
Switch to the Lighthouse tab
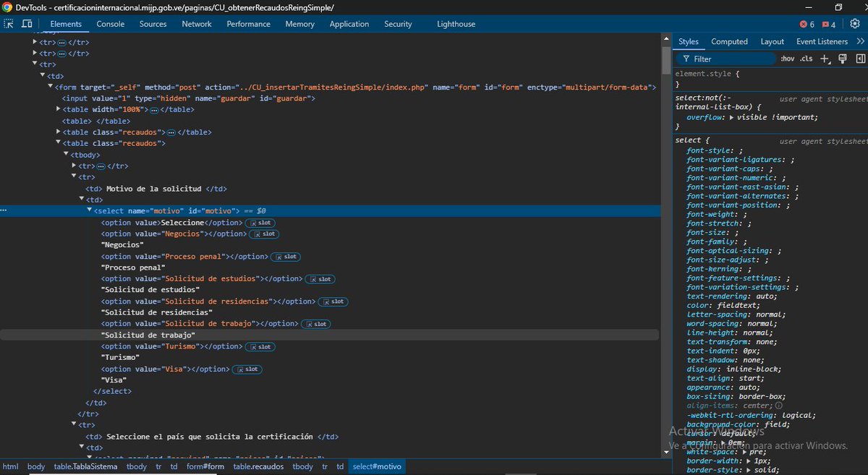tap(456, 24)
